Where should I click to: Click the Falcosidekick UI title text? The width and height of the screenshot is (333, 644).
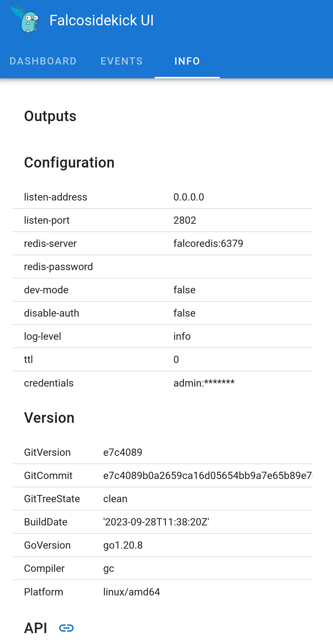102,20
